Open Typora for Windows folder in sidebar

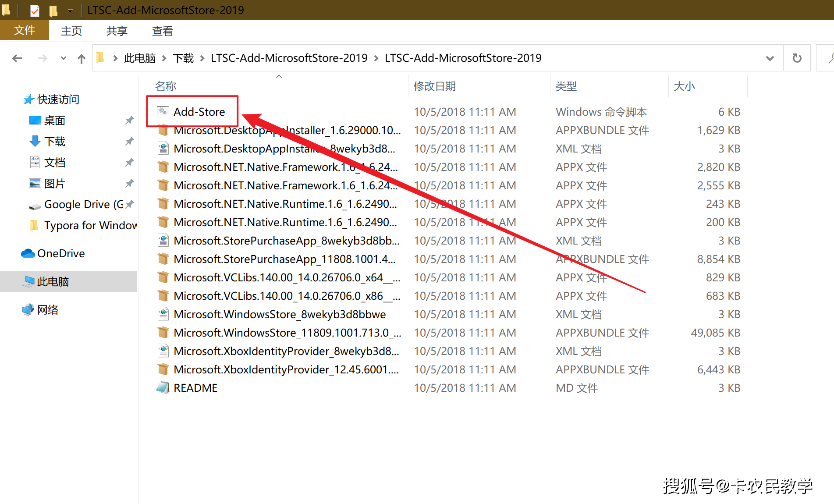pyautogui.click(x=90, y=226)
